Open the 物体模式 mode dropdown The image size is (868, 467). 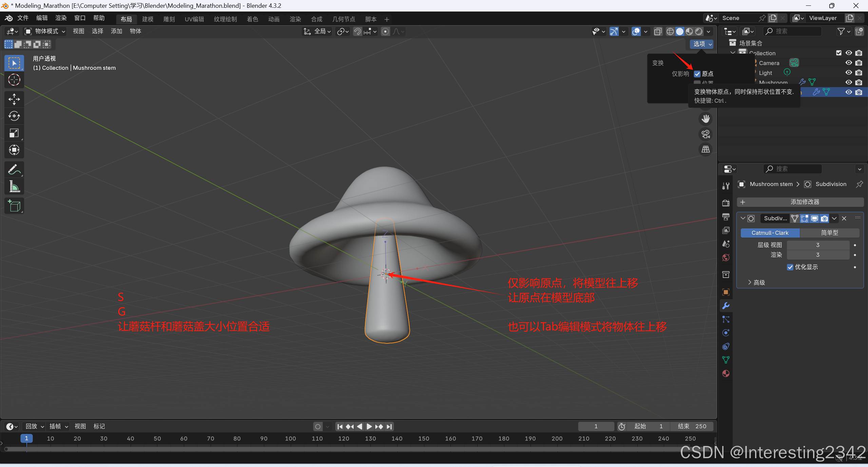click(x=45, y=31)
